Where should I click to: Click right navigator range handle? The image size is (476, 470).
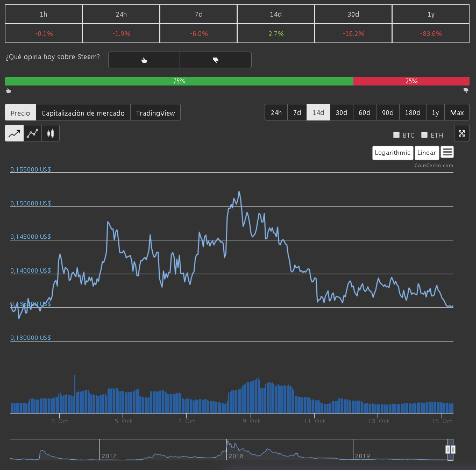[x=453, y=450]
